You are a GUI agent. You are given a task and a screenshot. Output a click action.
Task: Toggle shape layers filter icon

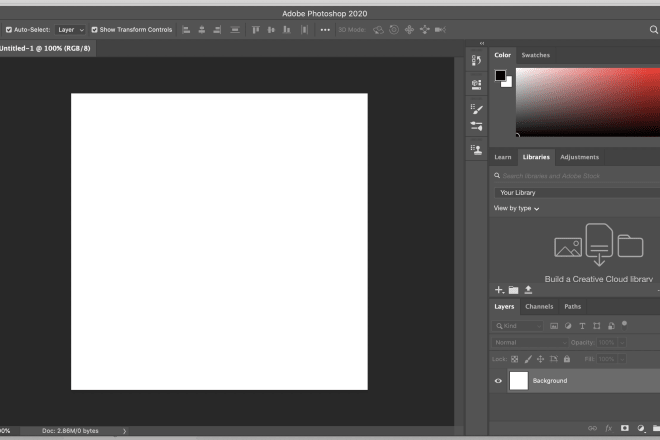(x=597, y=326)
